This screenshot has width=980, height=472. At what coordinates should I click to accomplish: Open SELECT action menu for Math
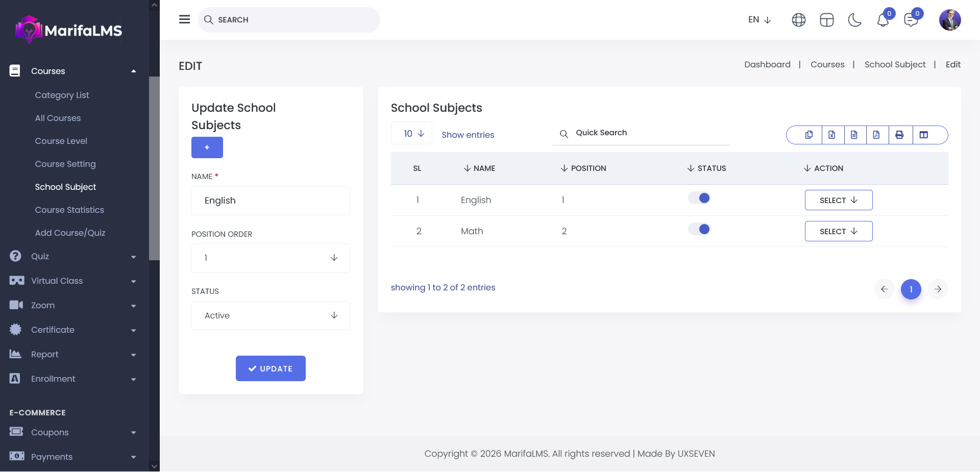tap(838, 231)
